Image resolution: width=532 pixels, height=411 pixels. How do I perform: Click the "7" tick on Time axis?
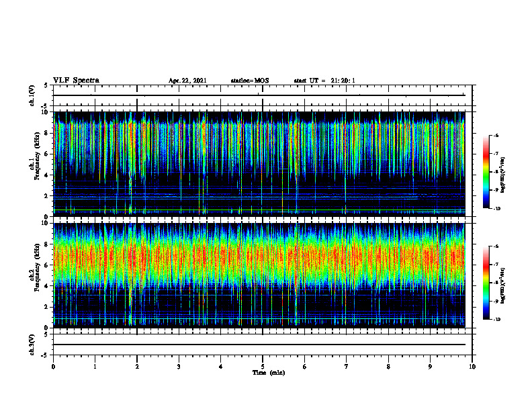coord(347,367)
